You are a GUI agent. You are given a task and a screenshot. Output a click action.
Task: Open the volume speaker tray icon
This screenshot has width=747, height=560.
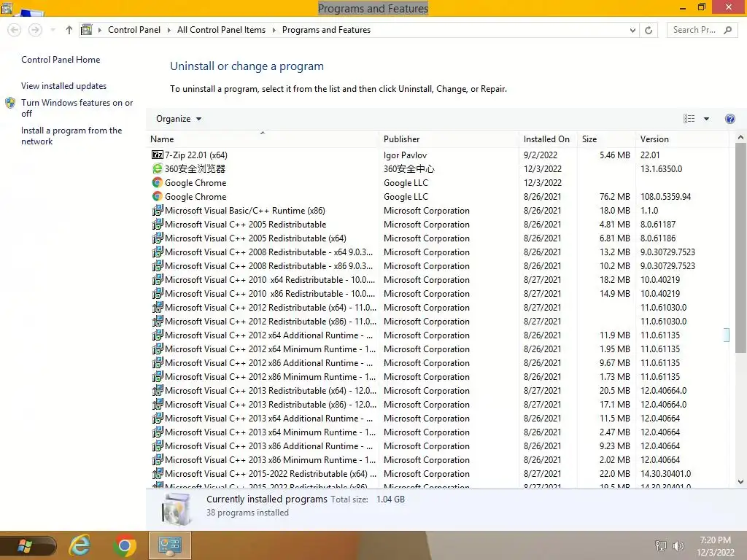[678, 545]
